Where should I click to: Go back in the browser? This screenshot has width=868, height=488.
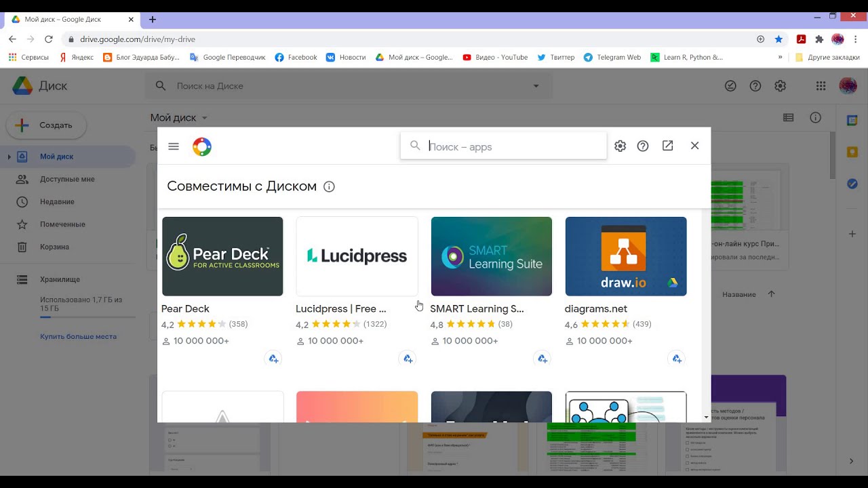[12, 39]
